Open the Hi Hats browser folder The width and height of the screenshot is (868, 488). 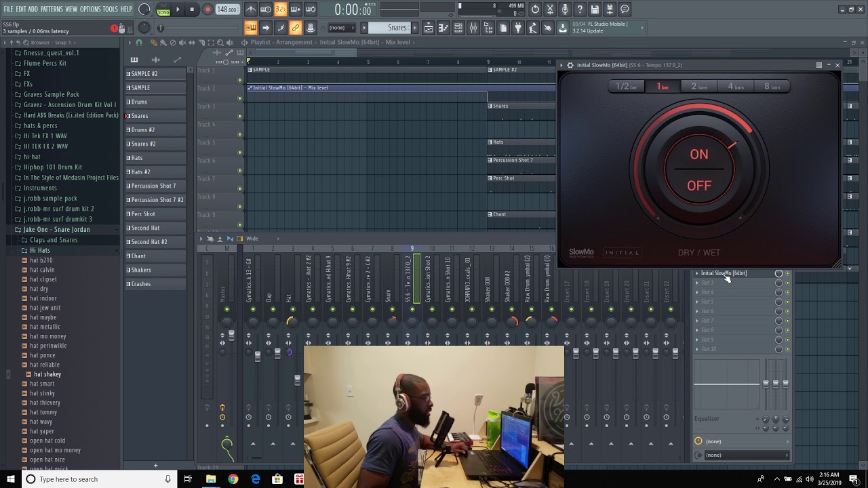point(40,250)
